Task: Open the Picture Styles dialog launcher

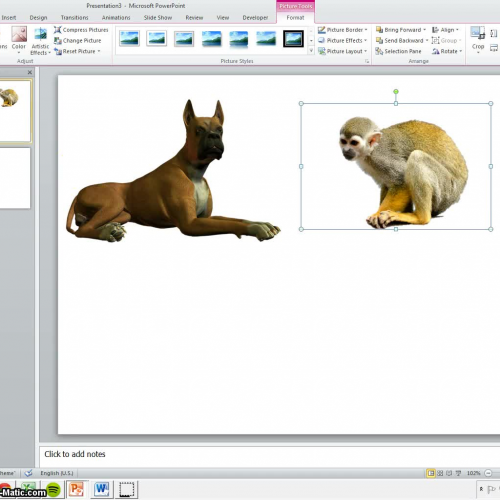Action: coord(367,61)
